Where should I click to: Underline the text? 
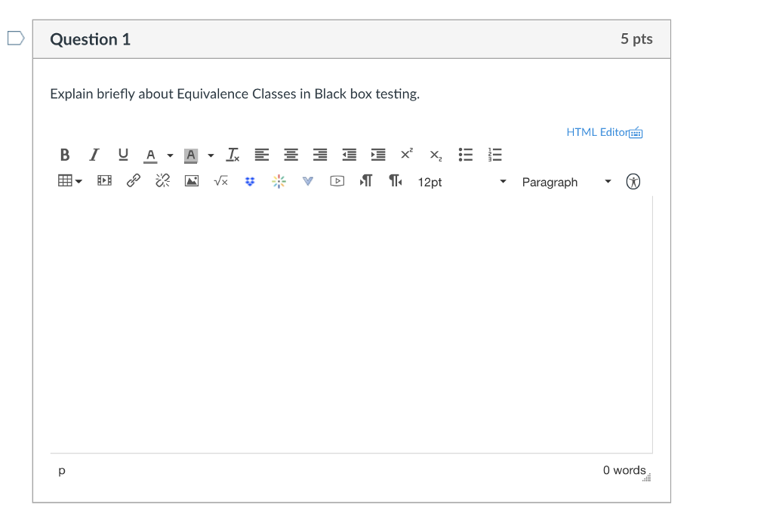[123, 155]
